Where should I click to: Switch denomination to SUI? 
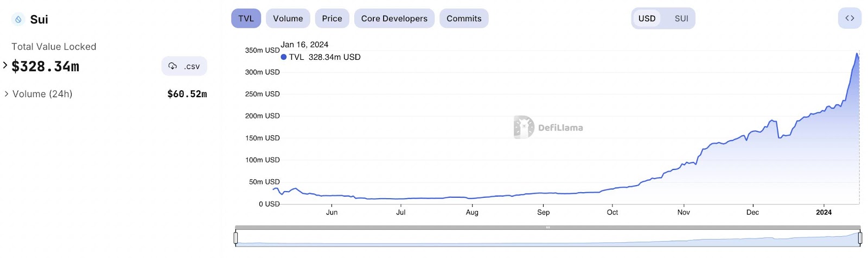click(x=681, y=18)
